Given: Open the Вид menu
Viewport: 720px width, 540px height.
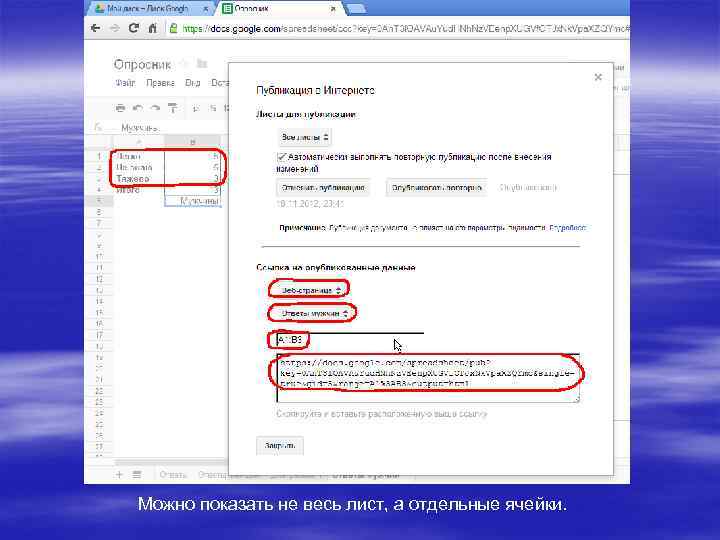Looking at the screenshot, I should 192,83.
